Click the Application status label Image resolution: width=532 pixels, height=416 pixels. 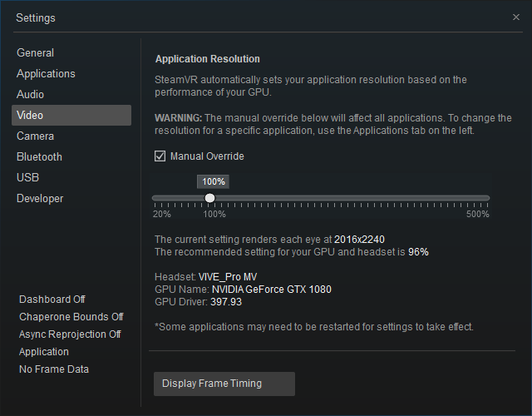tap(44, 351)
